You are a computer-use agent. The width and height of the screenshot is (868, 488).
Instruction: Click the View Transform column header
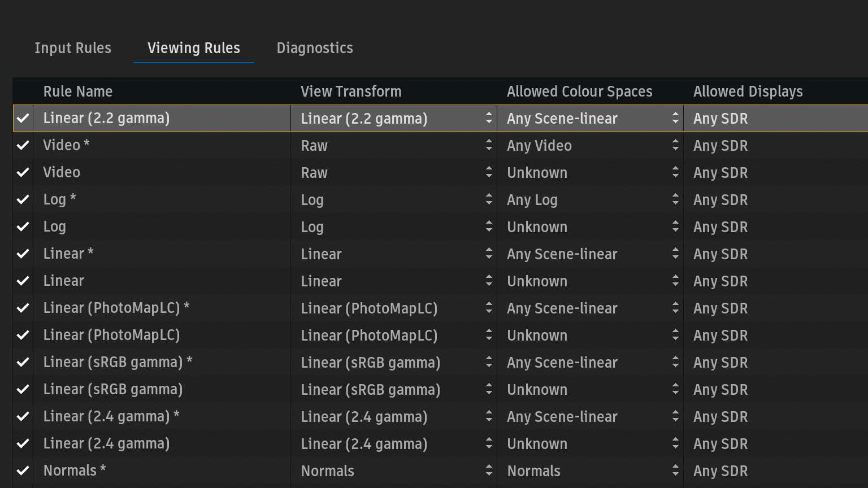[x=351, y=91]
